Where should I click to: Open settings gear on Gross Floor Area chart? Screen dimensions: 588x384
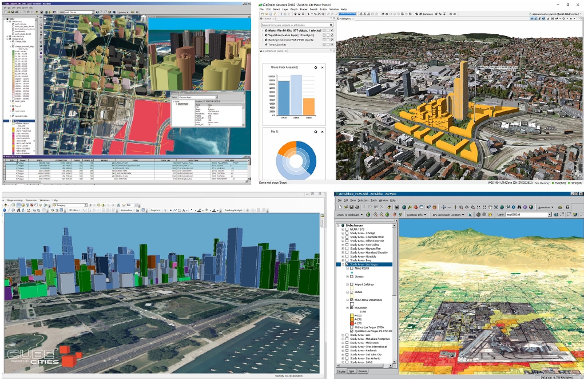coord(315,68)
